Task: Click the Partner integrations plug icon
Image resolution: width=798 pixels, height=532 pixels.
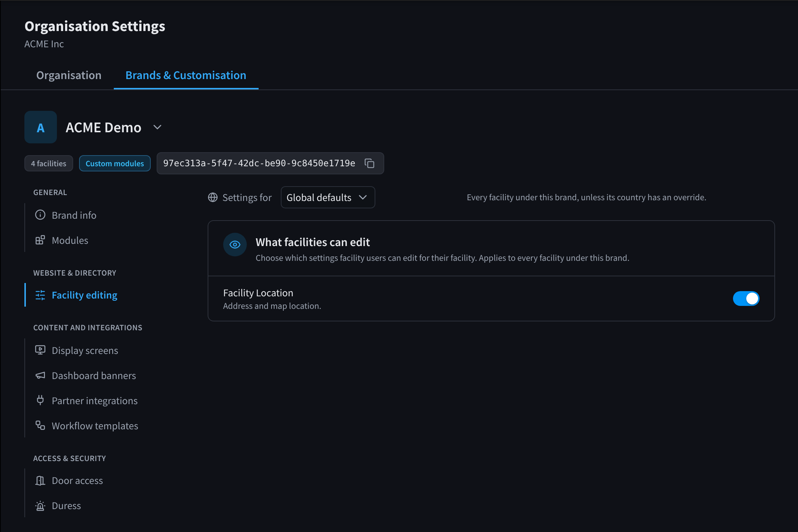Action: point(40,400)
